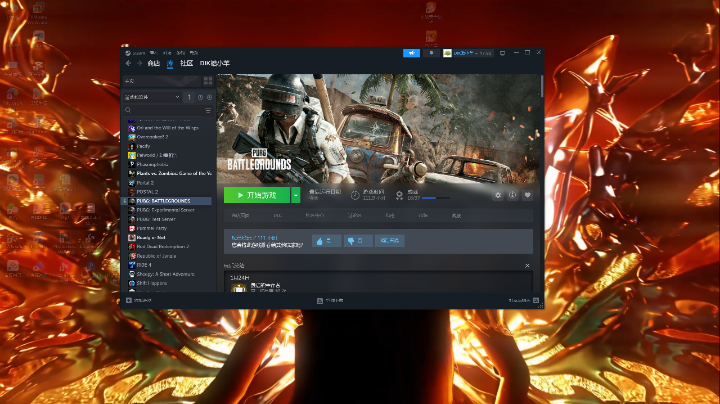Click inside the library search field
The height and width of the screenshot is (404, 720).
click(x=167, y=111)
